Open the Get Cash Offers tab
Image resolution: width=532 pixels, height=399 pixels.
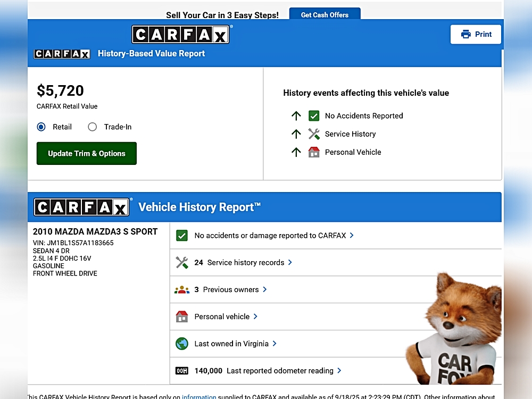(325, 14)
